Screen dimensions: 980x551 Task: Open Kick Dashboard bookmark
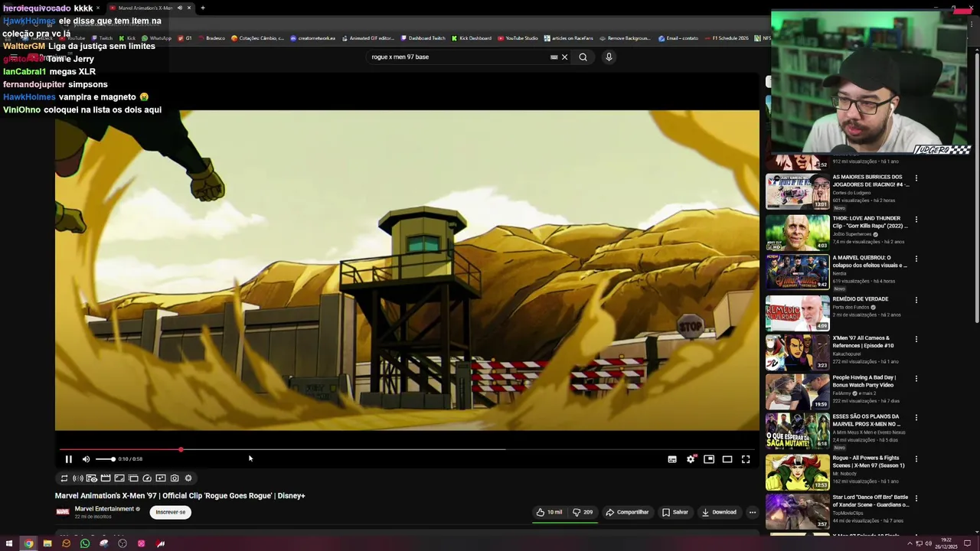[x=471, y=37]
